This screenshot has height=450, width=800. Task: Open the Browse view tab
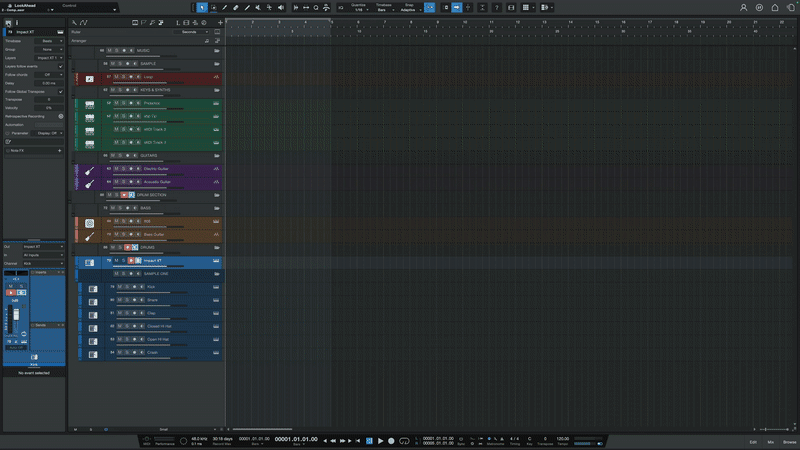789,442
